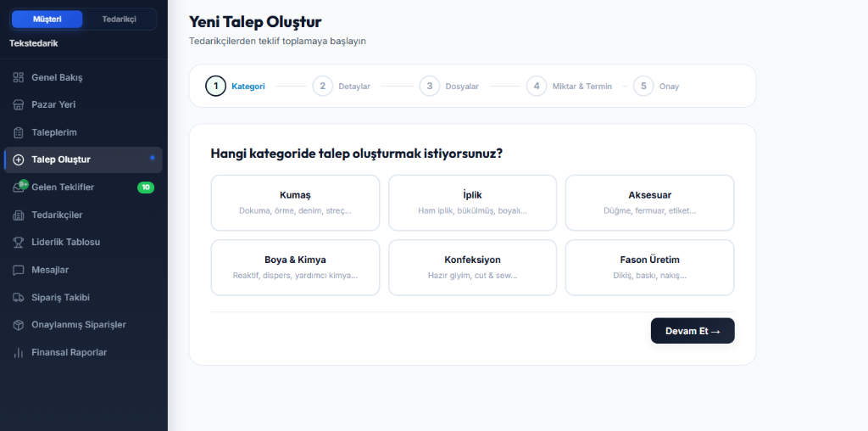This screenshot has width=868, height=431.
Task: Click step 4 Miktar & Termin
Action: click(x=569, y=86)
